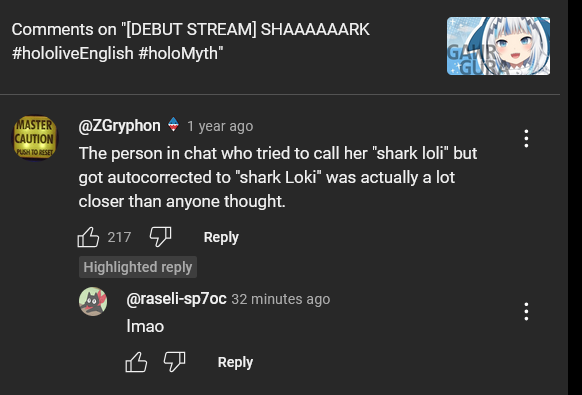This screenshot has width=582, height=395.
Task: Open the @ZGryphon channel via username
Action: tap(119, 126)
